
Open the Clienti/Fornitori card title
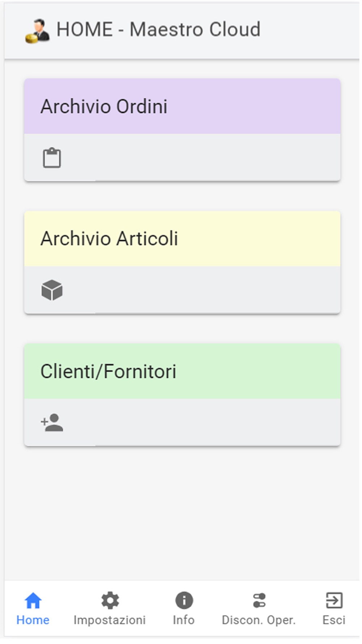[108, 372]
